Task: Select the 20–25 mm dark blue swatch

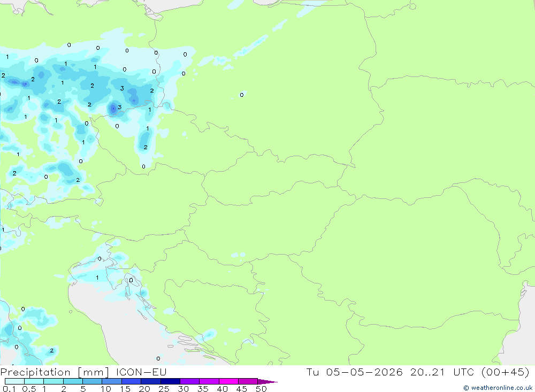Action: click(x=151, y=381)
